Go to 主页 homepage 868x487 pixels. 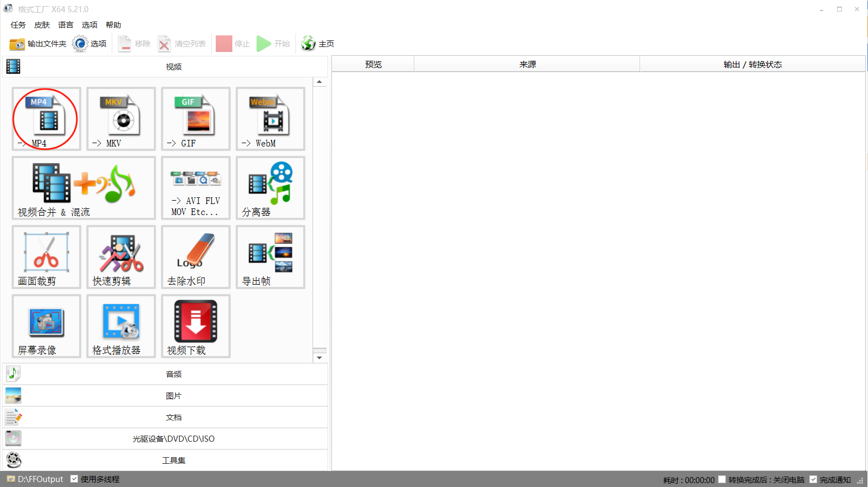click(x=318, y=44)
